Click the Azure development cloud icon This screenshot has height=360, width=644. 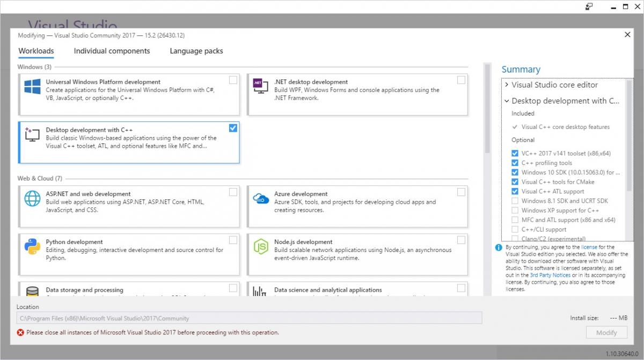click(260, 198)
